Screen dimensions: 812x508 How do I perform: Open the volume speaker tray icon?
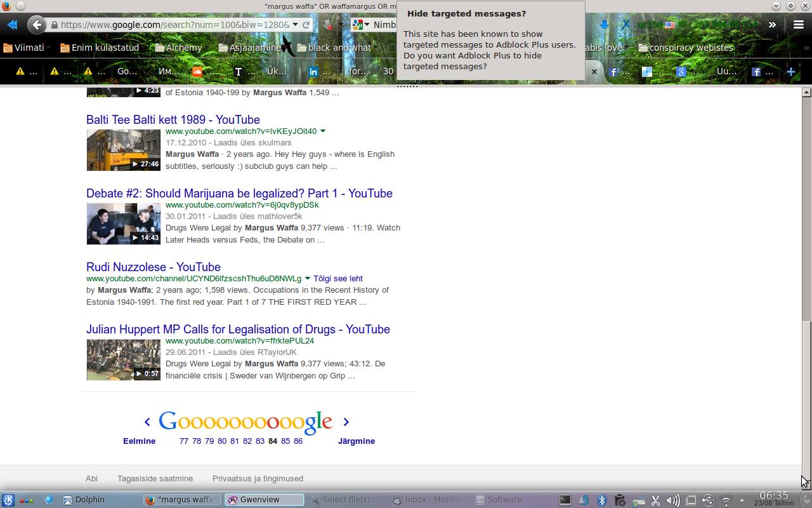coord(673,500)
